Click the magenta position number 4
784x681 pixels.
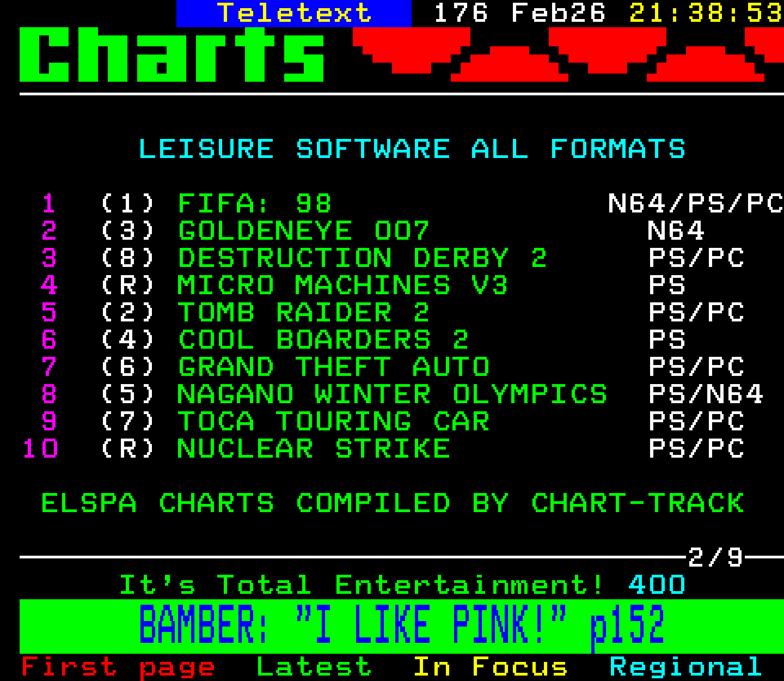tap(49, 285)
